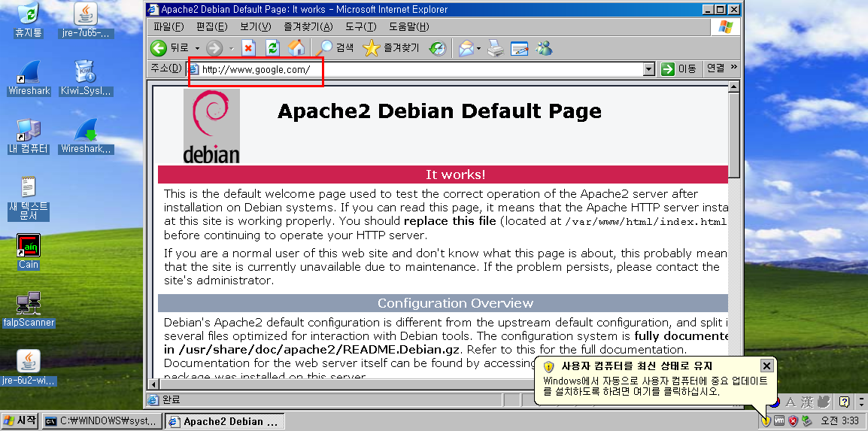Click the vertical scrollbar up arrow

[x=734, y=87]
